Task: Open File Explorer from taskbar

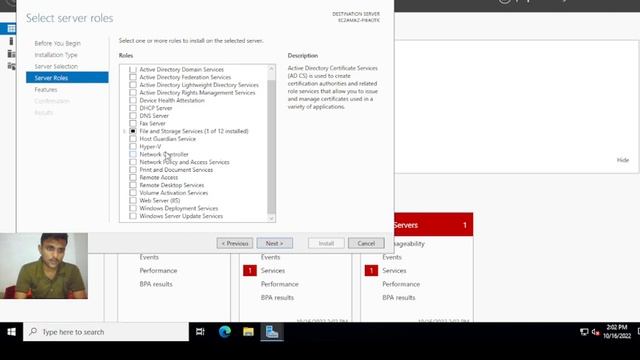Action: coord(248,332)
